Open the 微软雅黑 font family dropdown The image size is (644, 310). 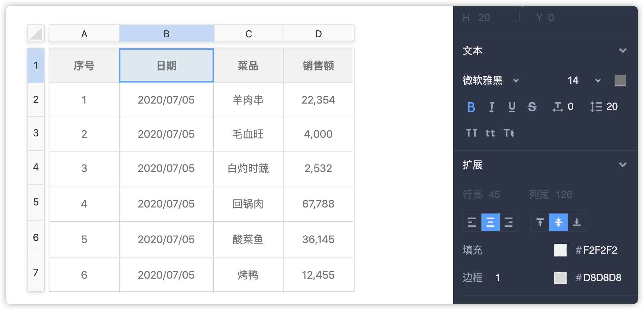(516, 81)
